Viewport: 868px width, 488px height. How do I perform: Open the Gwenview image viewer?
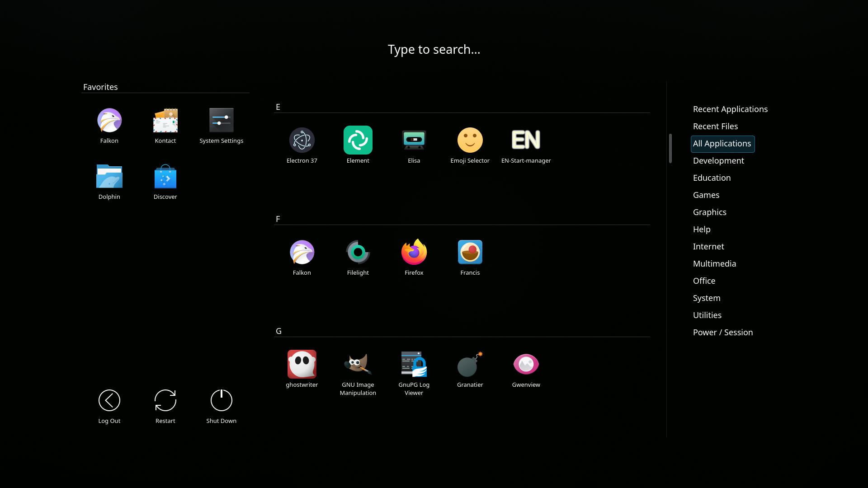pos(526,369)
